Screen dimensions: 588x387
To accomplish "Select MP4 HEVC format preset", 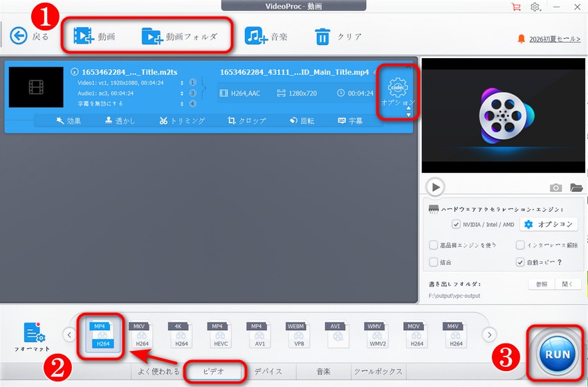I will click(220, 334).
